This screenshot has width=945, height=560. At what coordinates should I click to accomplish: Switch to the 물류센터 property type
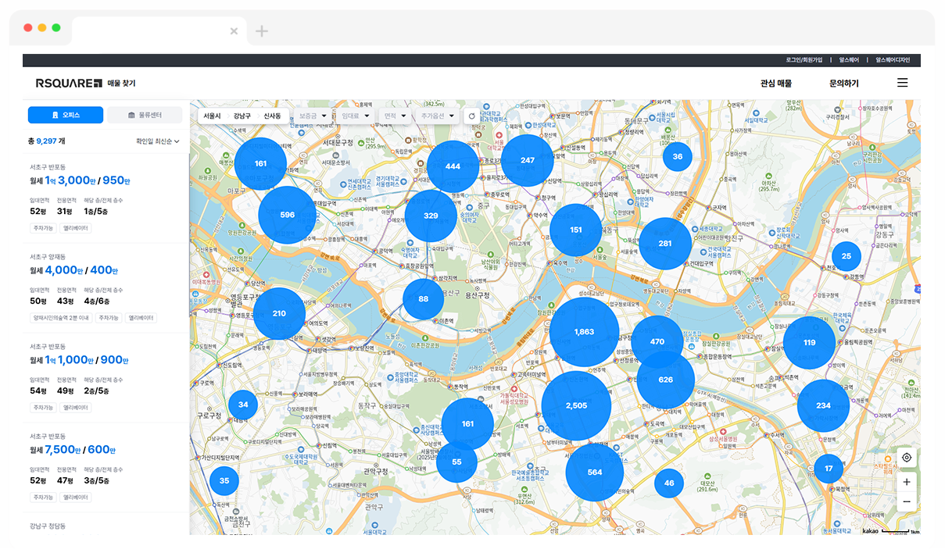pyautogui.click(x=145, y=115)
